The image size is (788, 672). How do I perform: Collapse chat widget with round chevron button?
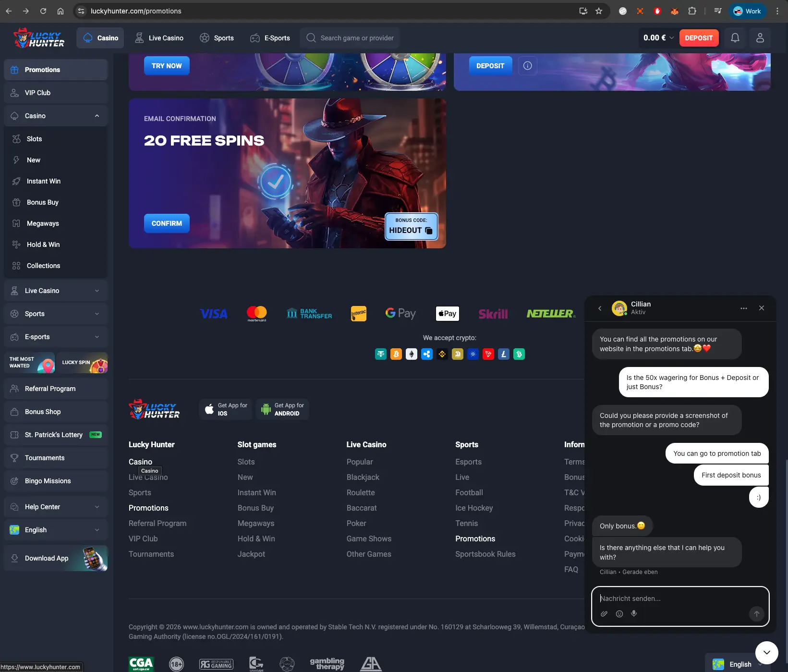click(766, 652)
